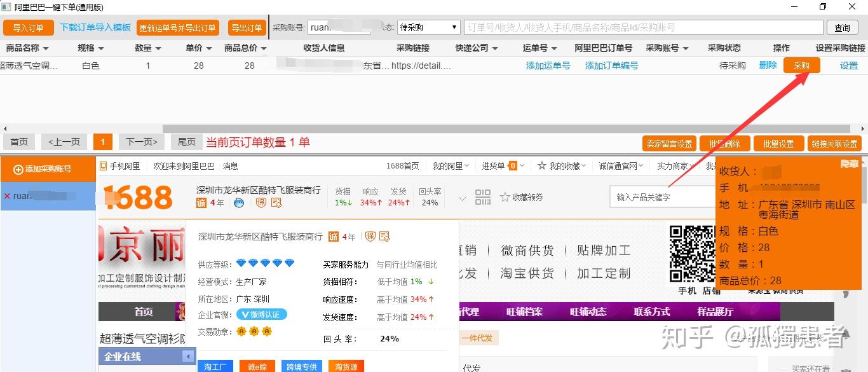Go to the 尾页 page

click(186, 142)
